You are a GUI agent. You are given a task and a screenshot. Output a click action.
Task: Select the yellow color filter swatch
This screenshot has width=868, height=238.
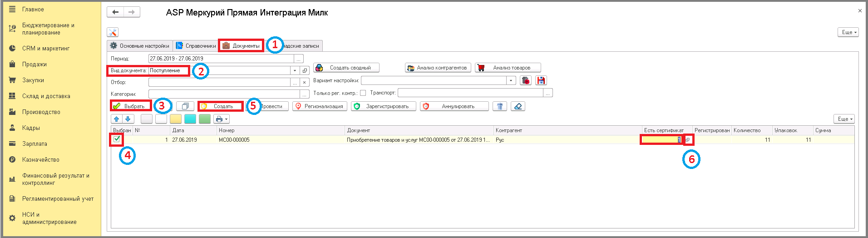[176, 119]
